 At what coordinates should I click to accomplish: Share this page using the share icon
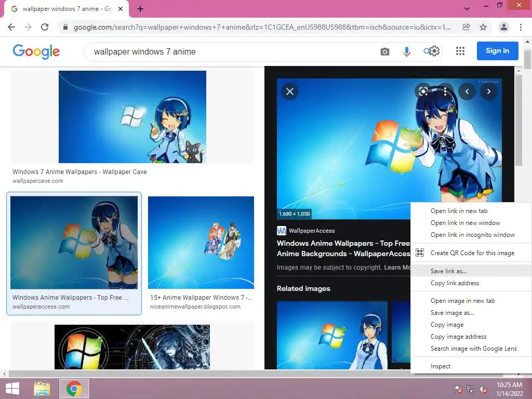point(467,27)
